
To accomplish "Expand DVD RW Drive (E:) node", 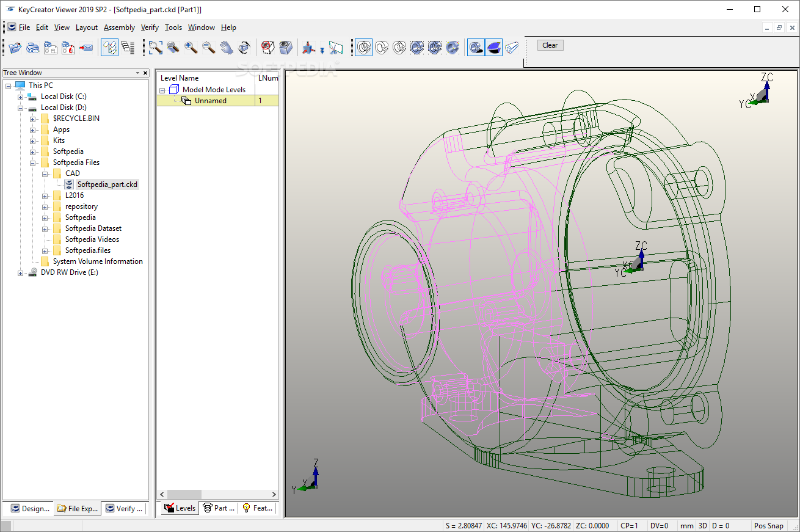I will pyautogui.click(x=21, y=272).
